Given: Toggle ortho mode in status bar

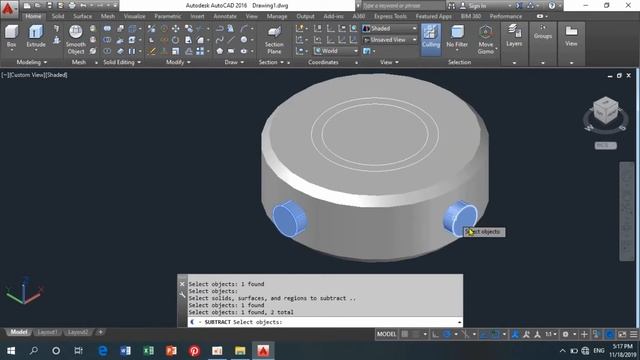Looking at the screenshot, I should (436, 334).
